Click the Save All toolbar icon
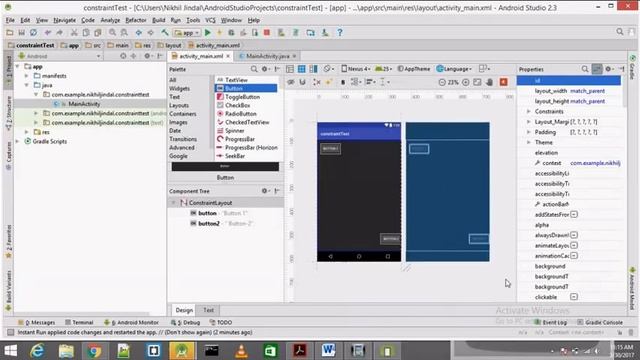 pyautogui.click(x=22, y=33)
